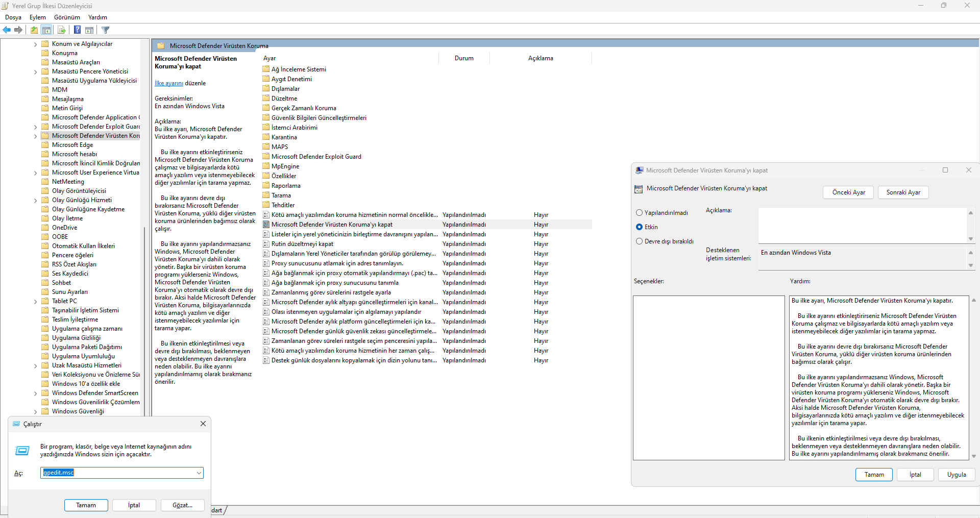The width and height of the screenshot is (980, 518).
Task: Click the grey Forward arrow in the toolbar
Action: [18, 30]
